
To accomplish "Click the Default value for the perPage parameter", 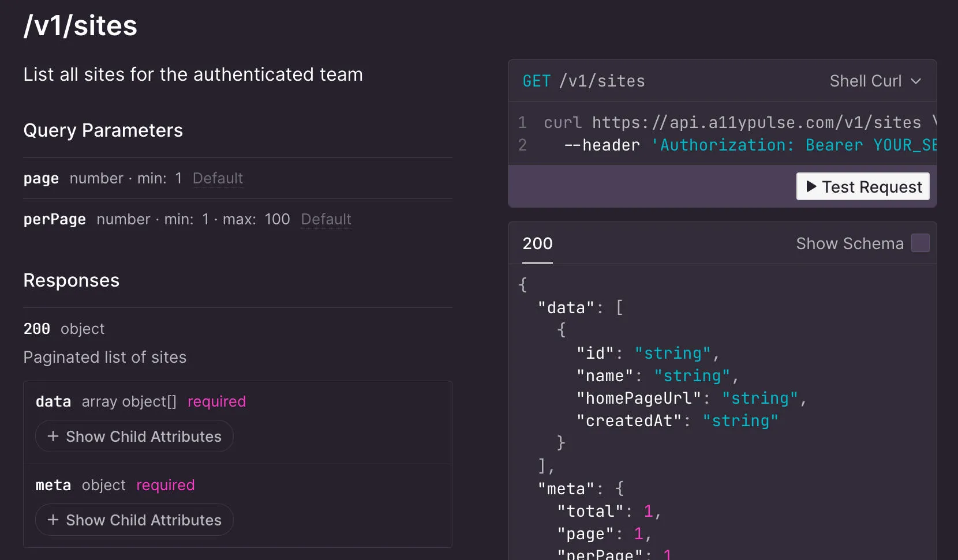I will pos(325,220).
